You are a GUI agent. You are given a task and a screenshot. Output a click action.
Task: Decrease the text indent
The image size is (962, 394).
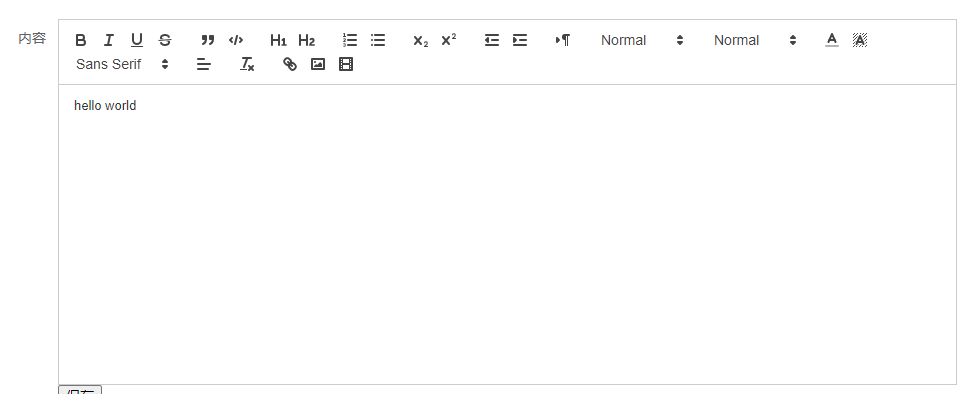click(491, 41)
